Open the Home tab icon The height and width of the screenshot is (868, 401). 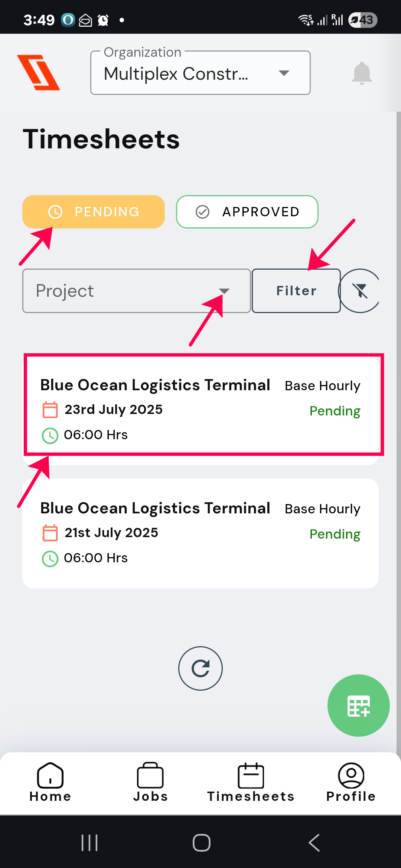click(50, 775)
